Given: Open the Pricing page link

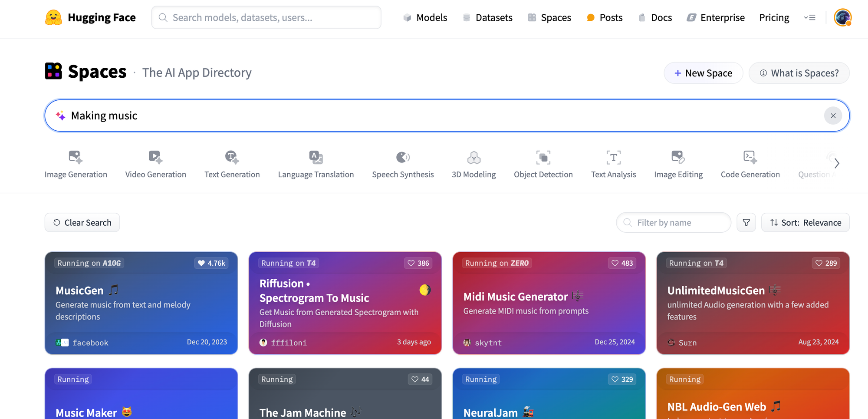Looking at the screenshot, I should [x=774, y=17].
